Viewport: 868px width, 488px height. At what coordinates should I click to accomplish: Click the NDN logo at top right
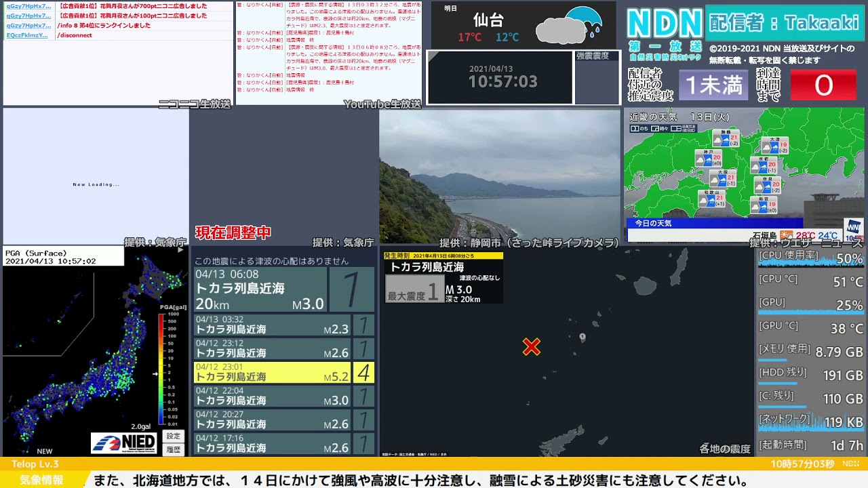pyautogui.click(x=664, y=24)
